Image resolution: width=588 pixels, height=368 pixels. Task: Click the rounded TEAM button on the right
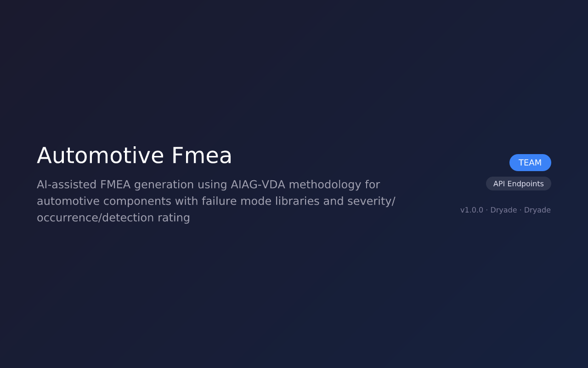coord(530,162)
